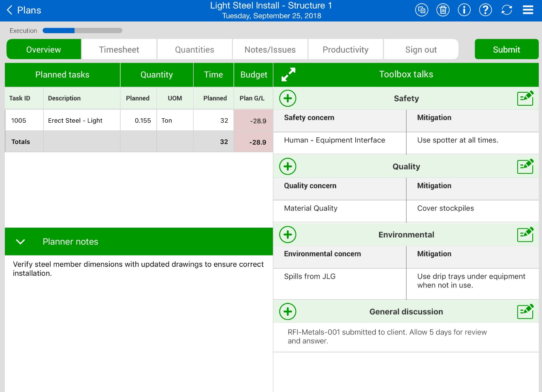This screenshot has height=392, width=542.
Task: Go back to Plans list
Action: (24, 10)
